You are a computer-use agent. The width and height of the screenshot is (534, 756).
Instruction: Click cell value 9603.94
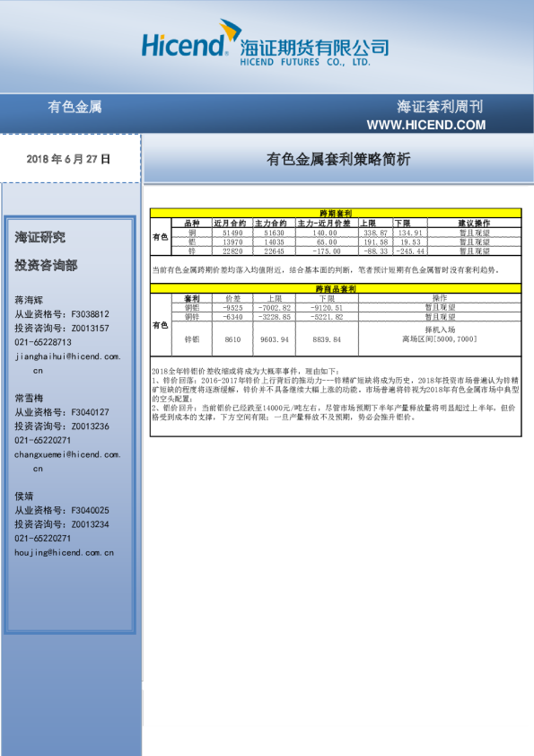click(x=275, y=339)
